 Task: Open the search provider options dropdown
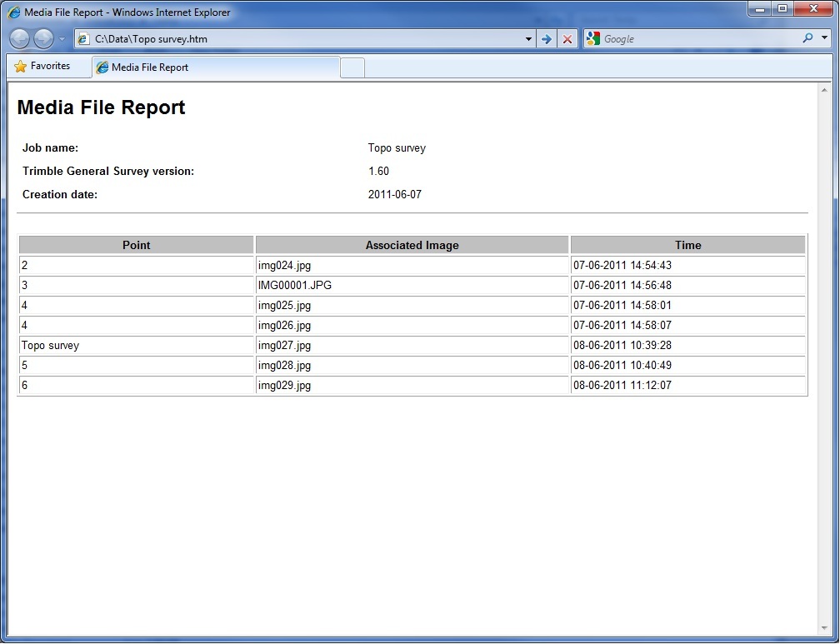824,38
